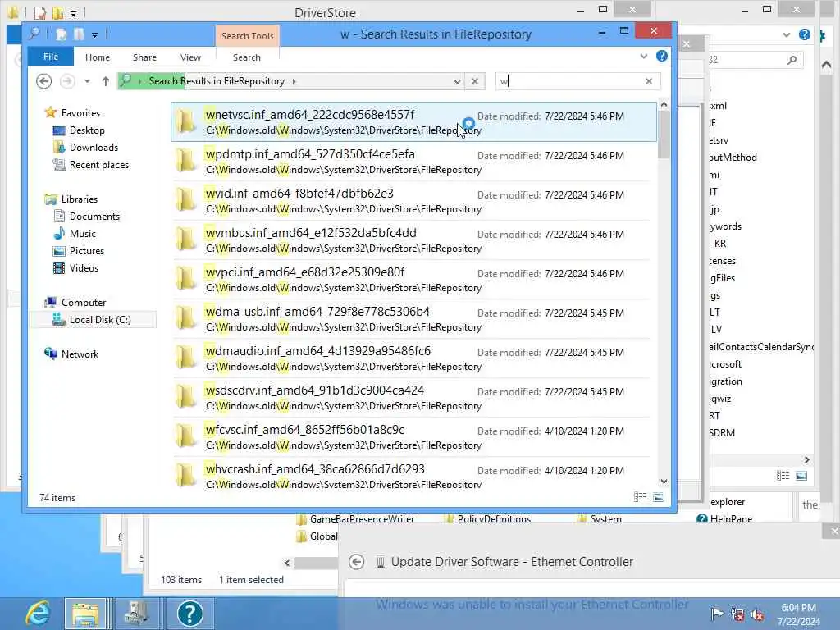The image size is (840, 630).
Task: Open Recent places in the sidebar
Action: [x=98, y=164]
